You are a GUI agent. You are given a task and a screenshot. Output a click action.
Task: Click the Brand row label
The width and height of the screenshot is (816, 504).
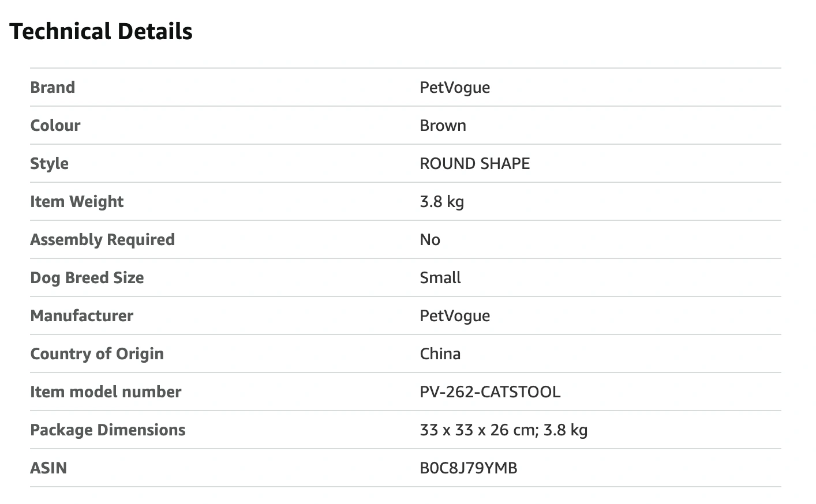(53, 88)
